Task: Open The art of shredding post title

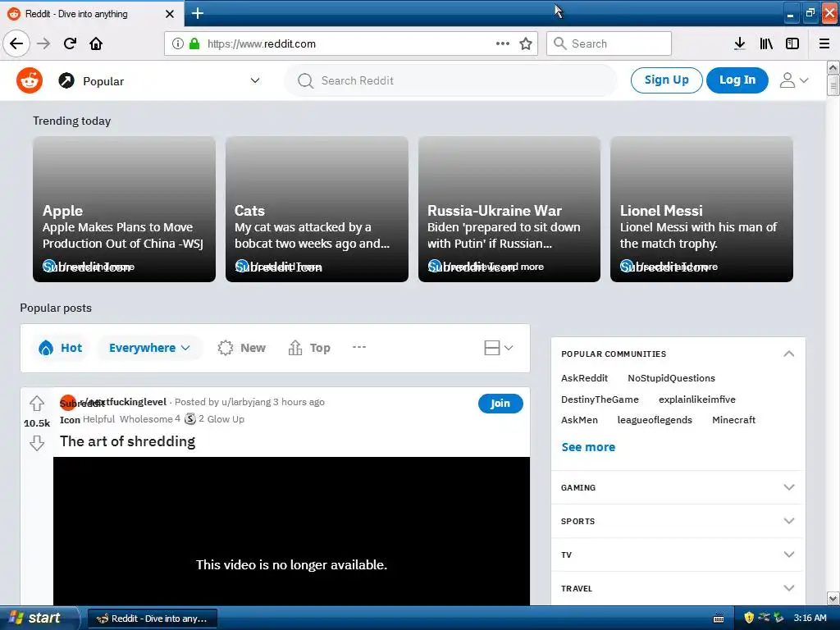Action: [x=127, y=441]
